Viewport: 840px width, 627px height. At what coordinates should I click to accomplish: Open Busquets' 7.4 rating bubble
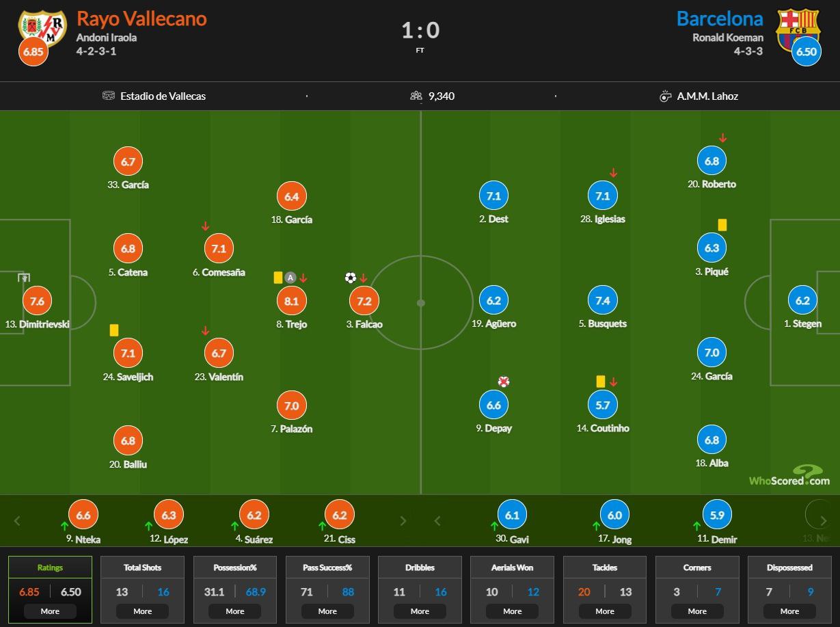[603, 301]
